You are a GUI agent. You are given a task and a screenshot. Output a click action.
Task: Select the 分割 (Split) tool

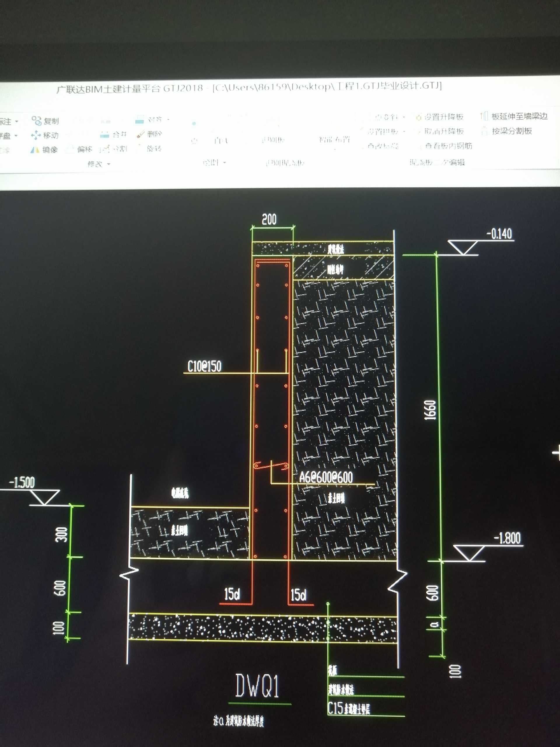(x=113, y=149)
